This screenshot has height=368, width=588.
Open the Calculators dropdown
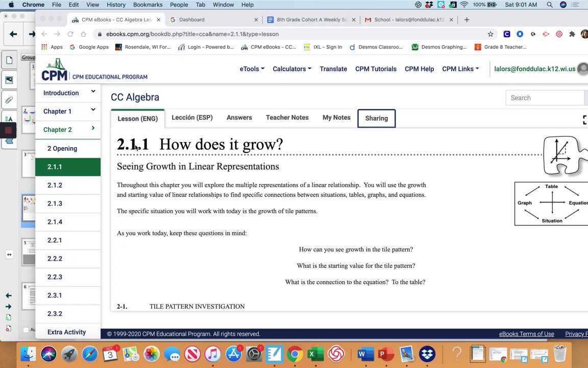(292, 68)
